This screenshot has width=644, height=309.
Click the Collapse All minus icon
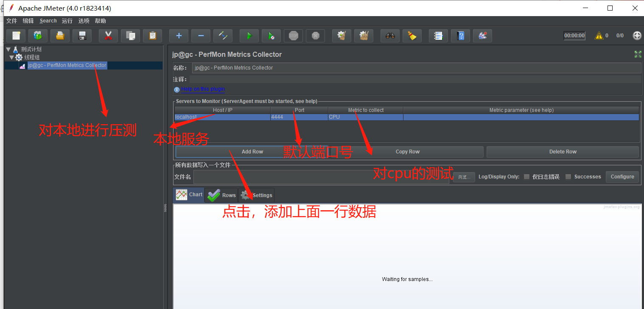(201, 36)
